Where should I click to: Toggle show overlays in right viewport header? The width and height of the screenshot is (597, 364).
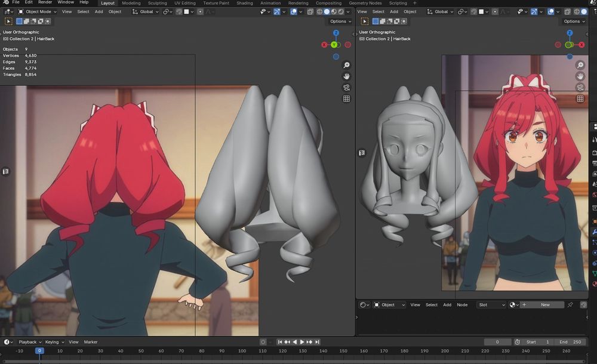550,12
